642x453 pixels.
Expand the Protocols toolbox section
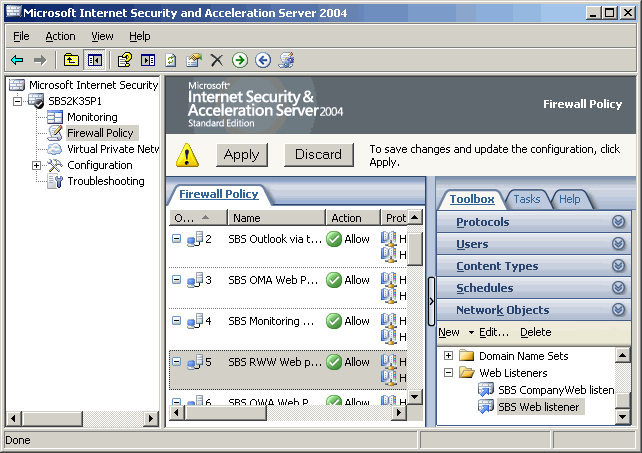pos(618,222)
